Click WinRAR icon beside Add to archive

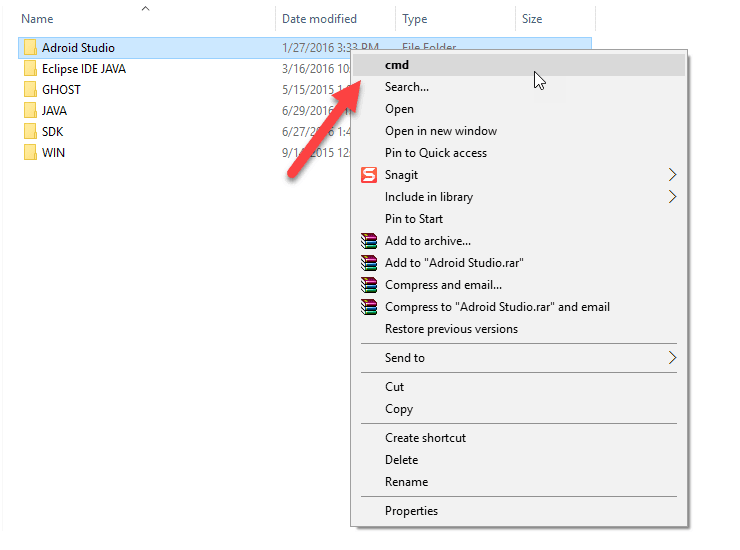click(x=369, y=241)
